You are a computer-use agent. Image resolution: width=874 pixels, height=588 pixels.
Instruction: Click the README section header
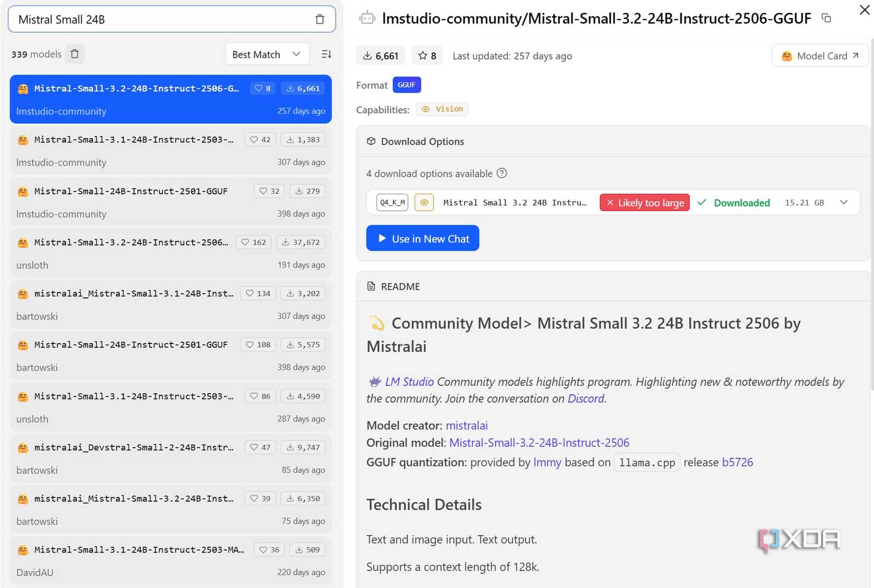[613, 286]
